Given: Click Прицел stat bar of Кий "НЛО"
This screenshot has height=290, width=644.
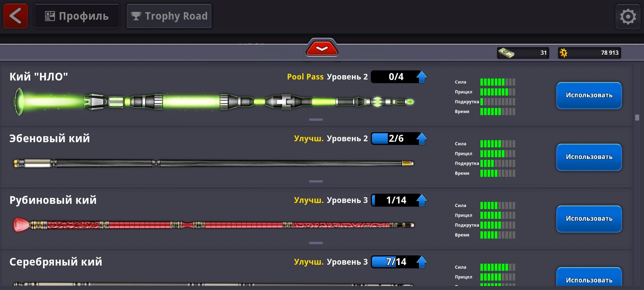Looking at the screenshot, I should tap(497, 92).
